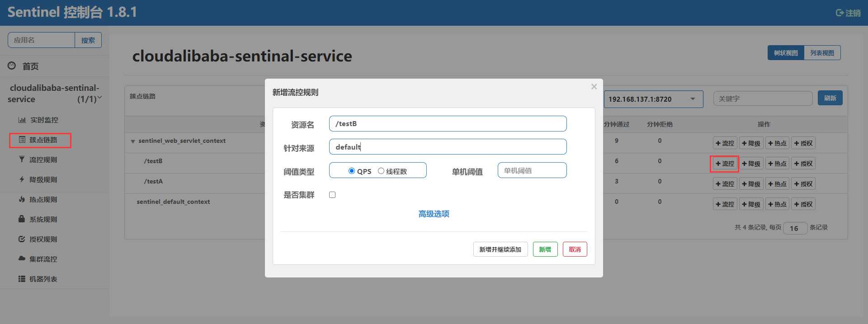Click the 搜索 button

88,40
